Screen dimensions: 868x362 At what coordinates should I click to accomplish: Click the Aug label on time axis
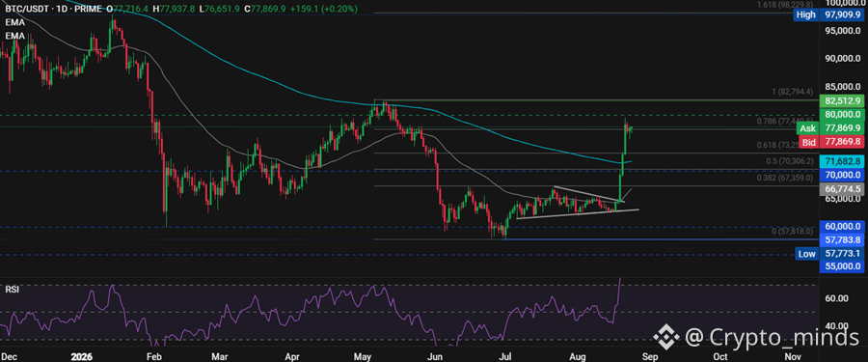[578, 356]
